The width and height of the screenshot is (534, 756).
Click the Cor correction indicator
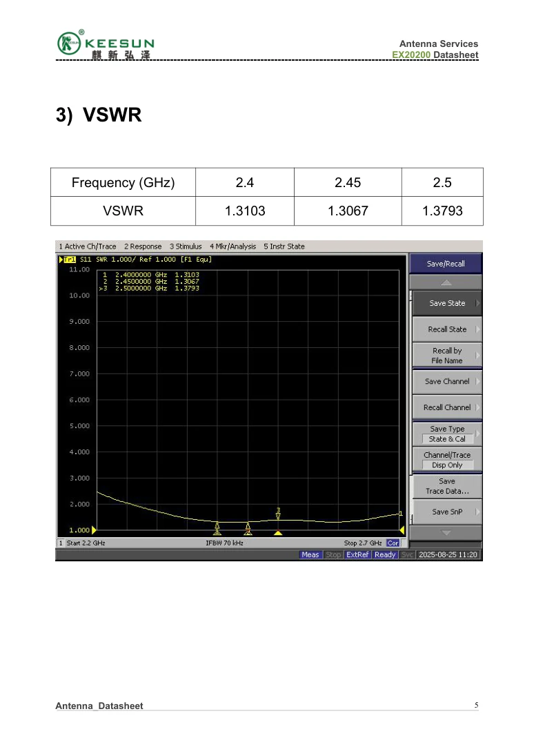(x=393, y=543)
